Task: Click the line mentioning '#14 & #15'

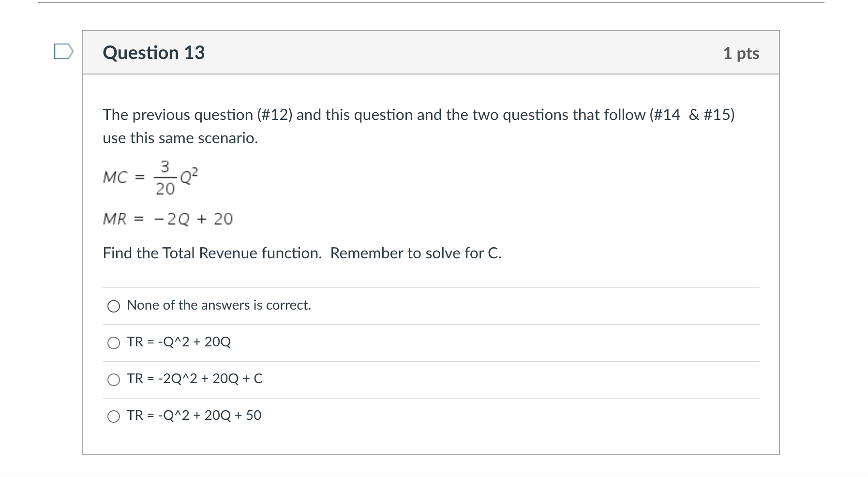Action: coord(419,115)
